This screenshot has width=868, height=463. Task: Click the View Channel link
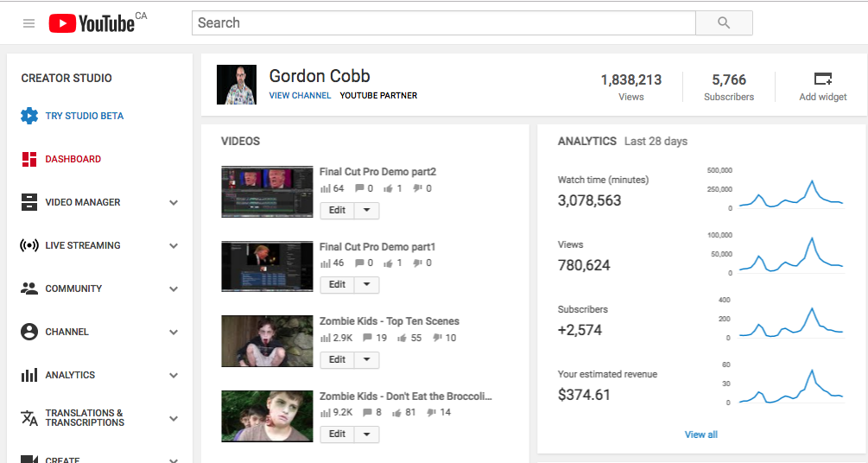300,95
